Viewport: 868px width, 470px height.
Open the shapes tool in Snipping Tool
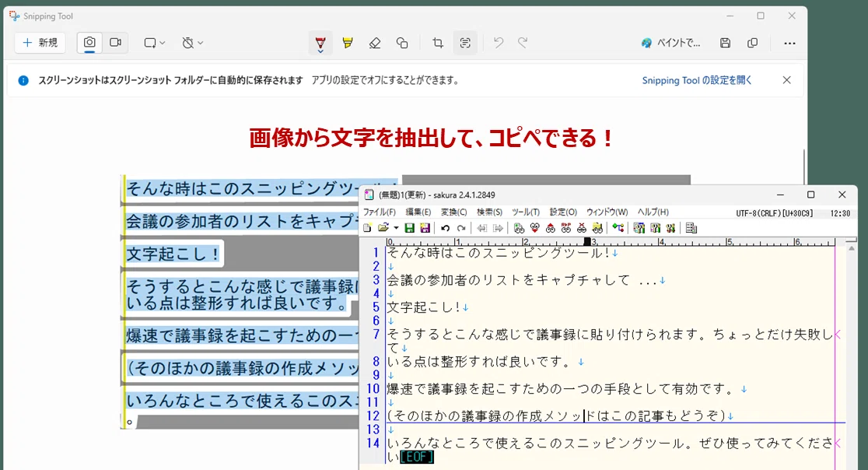[402, 43]
